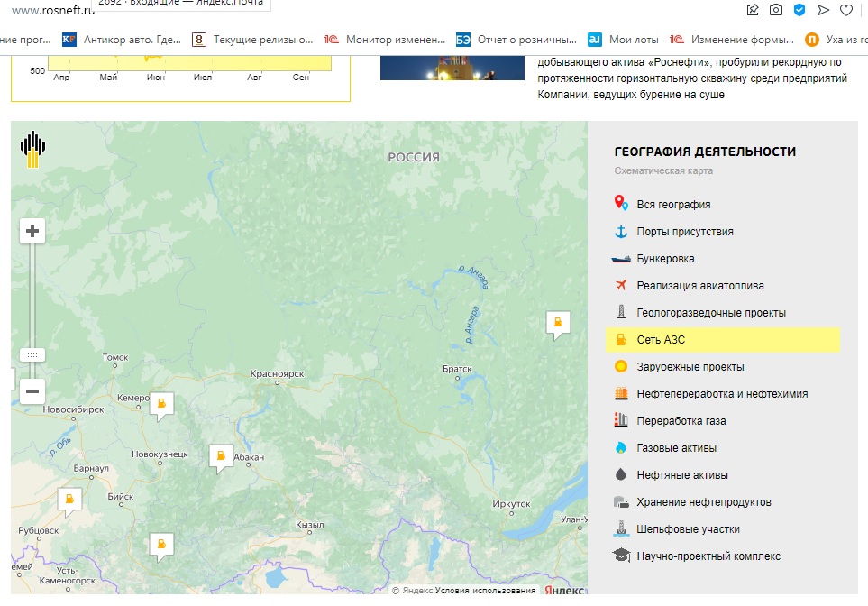Open the drilling record news text

692,78
